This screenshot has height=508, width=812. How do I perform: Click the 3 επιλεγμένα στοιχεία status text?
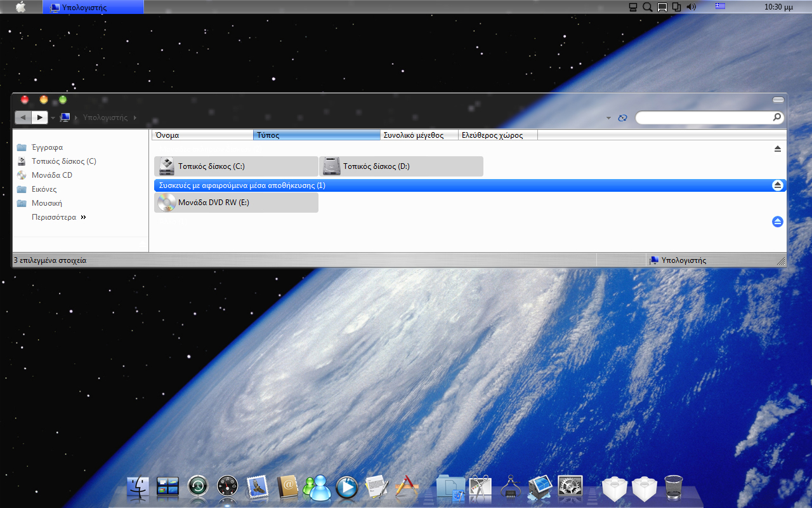click(50, 260)
